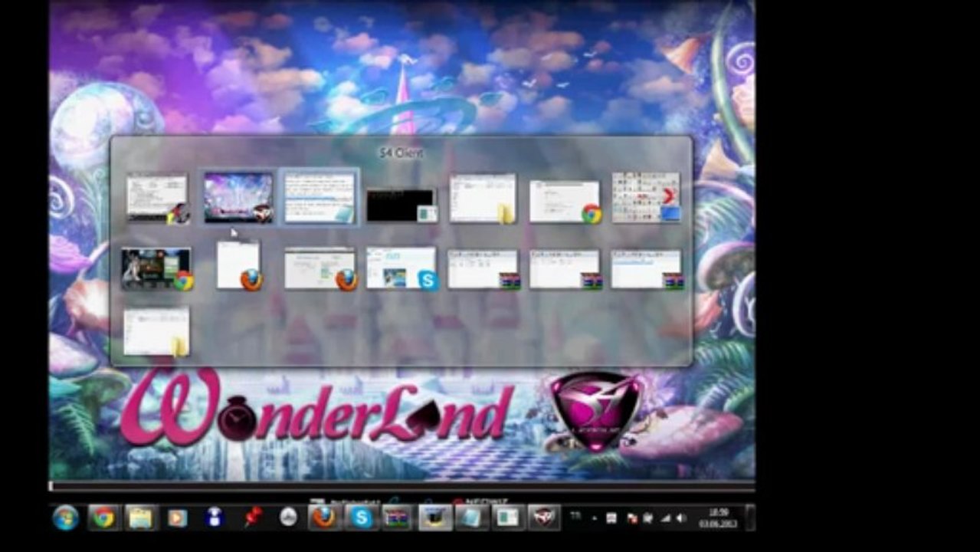The height and width of the screenshot is (552, 980).
Task: Click the black and yellow active taskbar icon
Action: click(x=434, y=517)
